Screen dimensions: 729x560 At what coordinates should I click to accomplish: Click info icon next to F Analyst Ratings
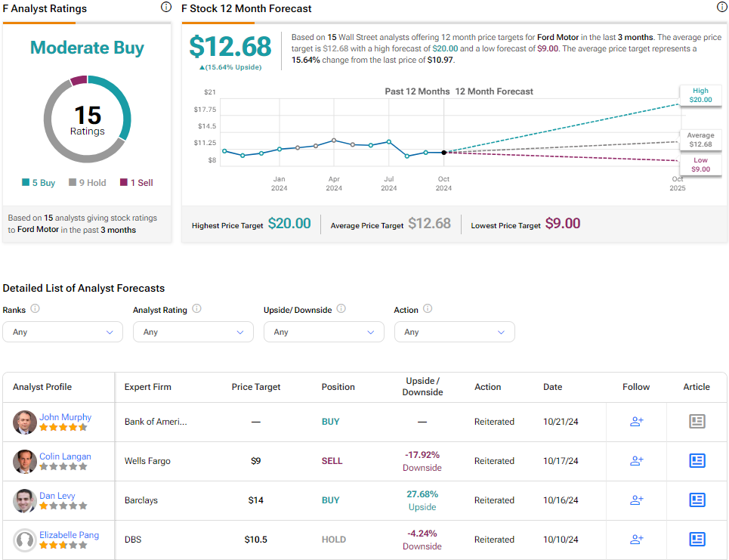tap(166, 8)
